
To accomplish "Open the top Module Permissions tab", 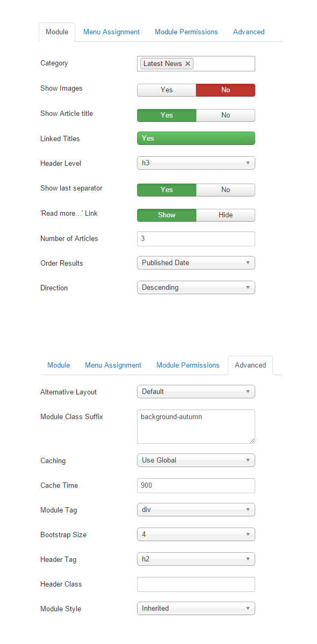I will point(186,32).
